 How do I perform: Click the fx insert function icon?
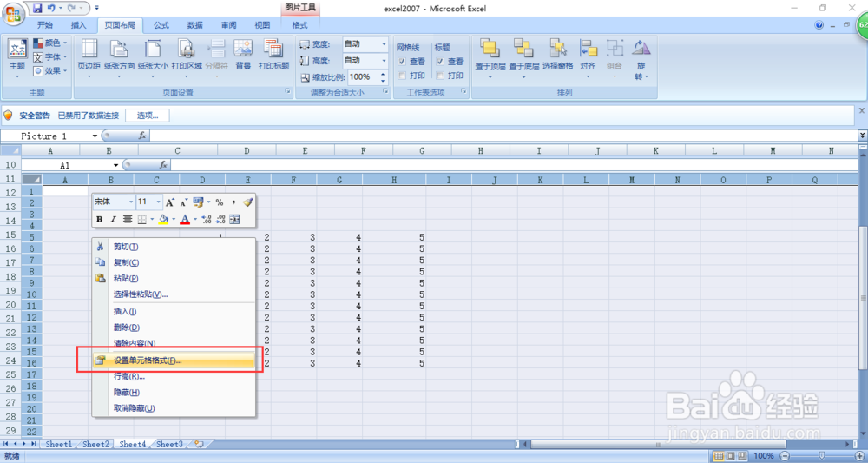142,136
